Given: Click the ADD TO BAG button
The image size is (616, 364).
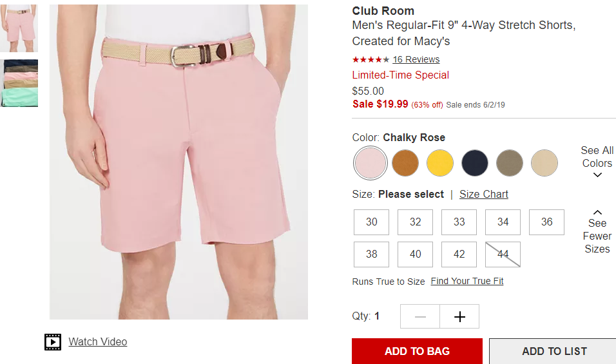Looking at the screenshot, I should [x=417, y=351].
